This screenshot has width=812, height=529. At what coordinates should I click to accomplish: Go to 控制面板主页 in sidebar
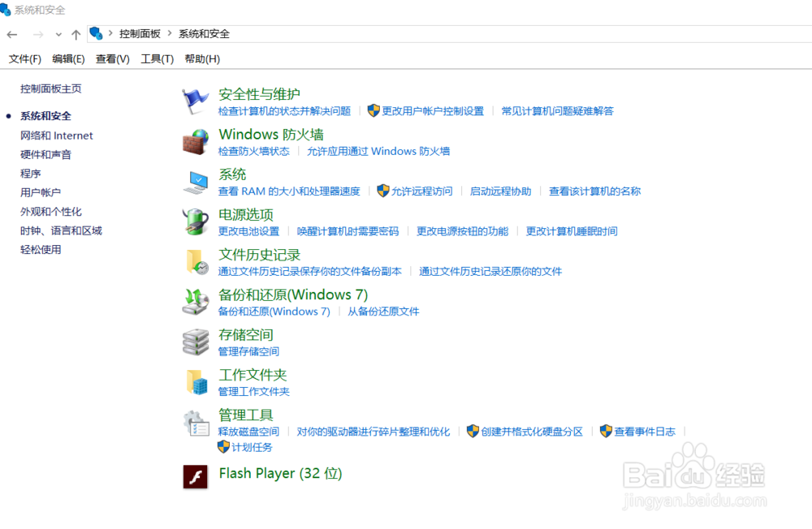[x=50, y=88]
